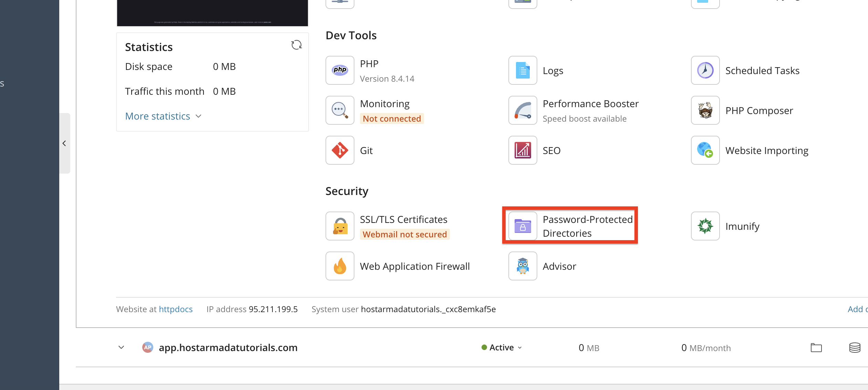Open the SEO link
This screenshot has height=390, width=868.
551,151
